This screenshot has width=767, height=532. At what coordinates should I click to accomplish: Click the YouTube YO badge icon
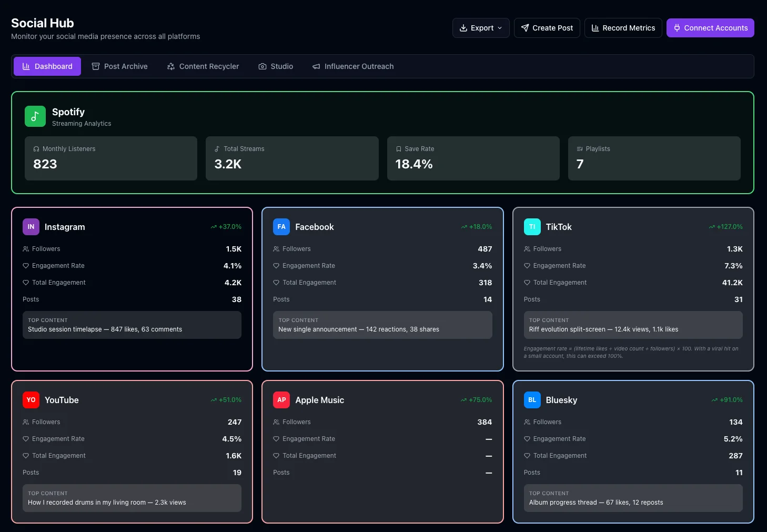(x=31, y=400)
